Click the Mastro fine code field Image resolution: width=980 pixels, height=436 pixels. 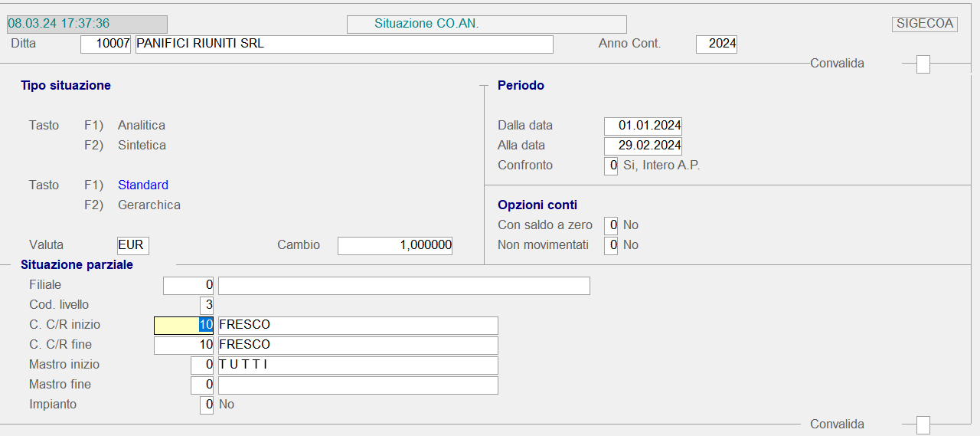[202, 385]
